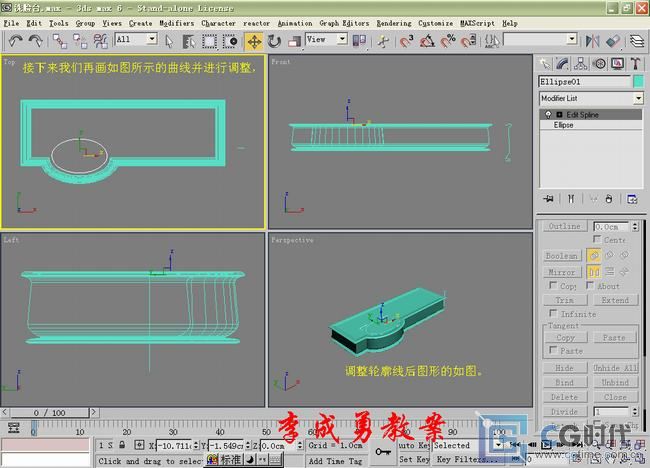Click the Trim button

[565, 300]
